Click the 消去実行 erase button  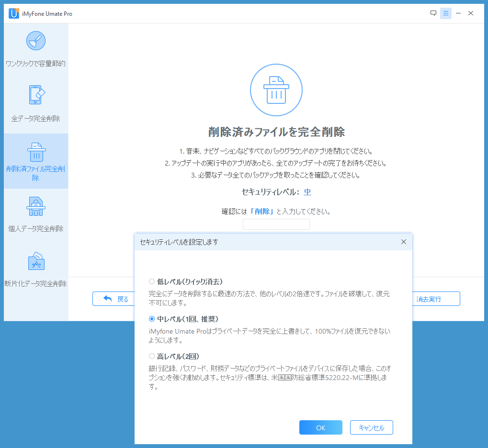[x=436, y=299]
